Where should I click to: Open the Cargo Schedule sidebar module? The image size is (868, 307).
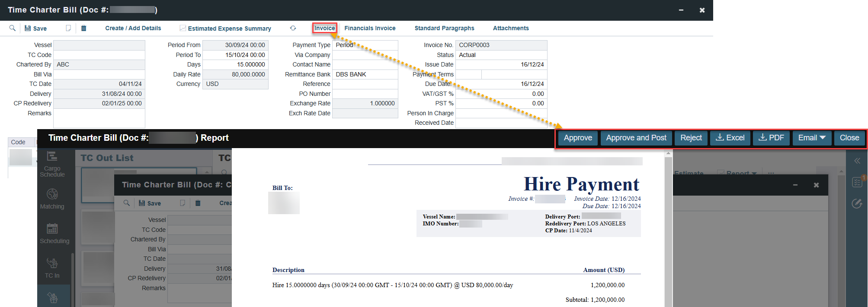52,165
